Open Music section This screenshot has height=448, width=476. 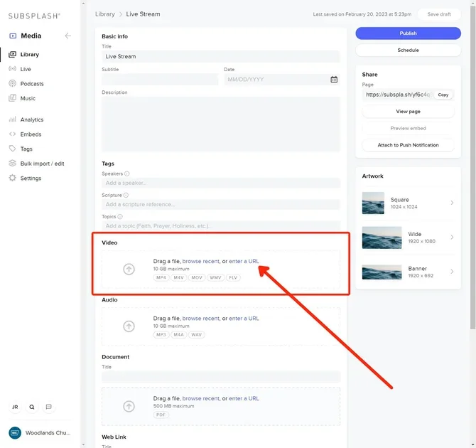(28, 98)
